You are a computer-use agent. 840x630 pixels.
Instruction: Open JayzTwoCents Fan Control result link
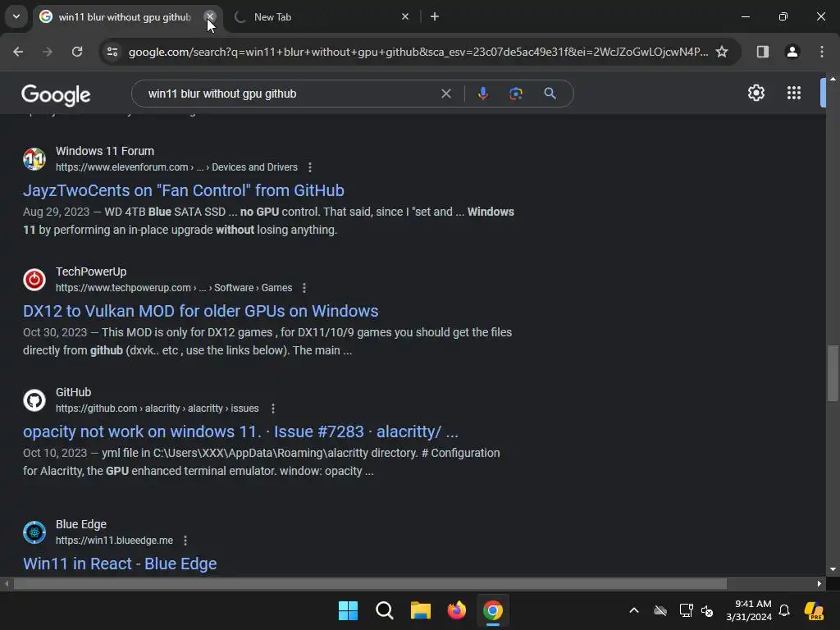point(183,190)
